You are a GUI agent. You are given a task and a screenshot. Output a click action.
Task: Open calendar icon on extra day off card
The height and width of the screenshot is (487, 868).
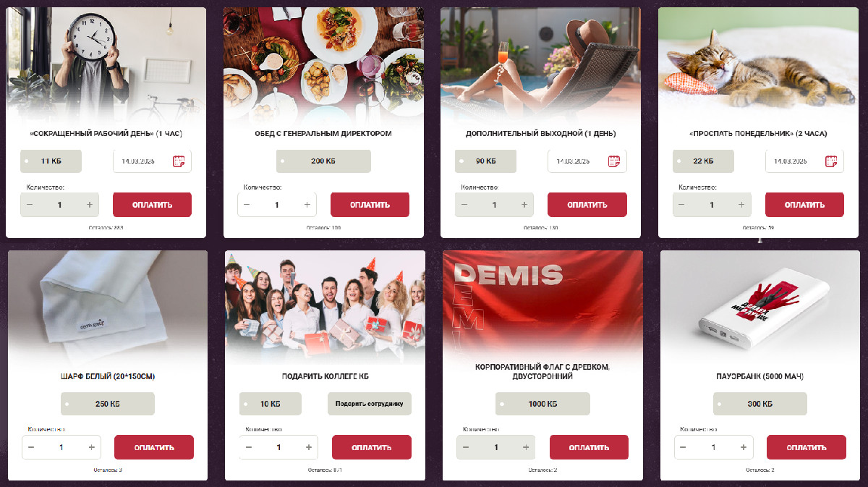(x=614, y=161)
